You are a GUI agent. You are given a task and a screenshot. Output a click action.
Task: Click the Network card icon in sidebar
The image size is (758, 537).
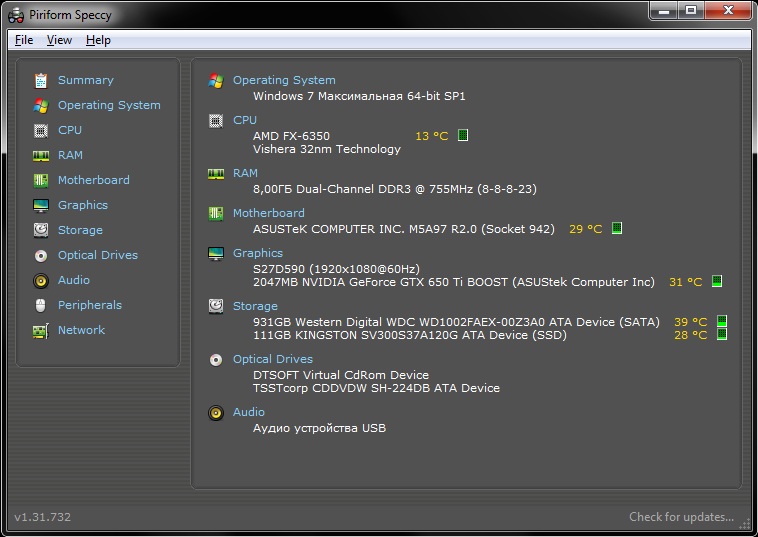pos(41,331)
